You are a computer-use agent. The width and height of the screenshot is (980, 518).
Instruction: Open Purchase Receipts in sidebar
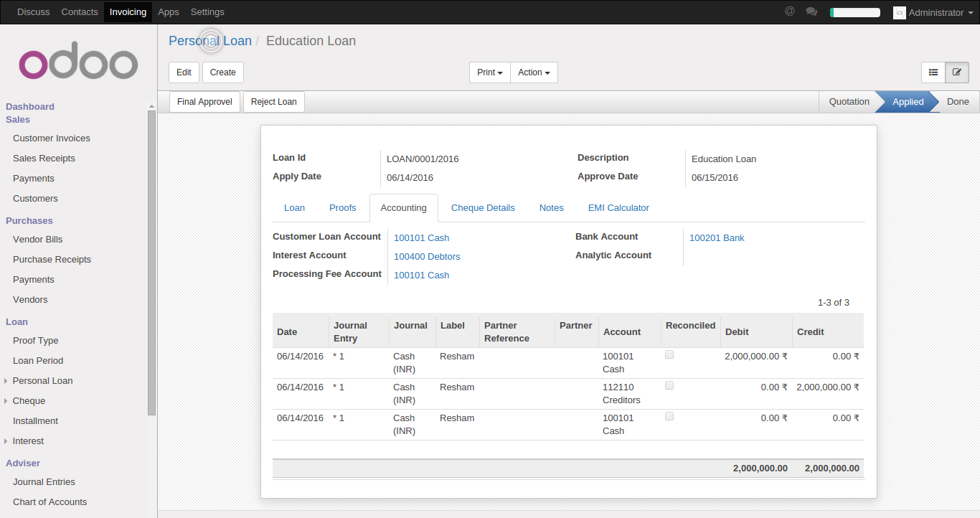point(52,260)
